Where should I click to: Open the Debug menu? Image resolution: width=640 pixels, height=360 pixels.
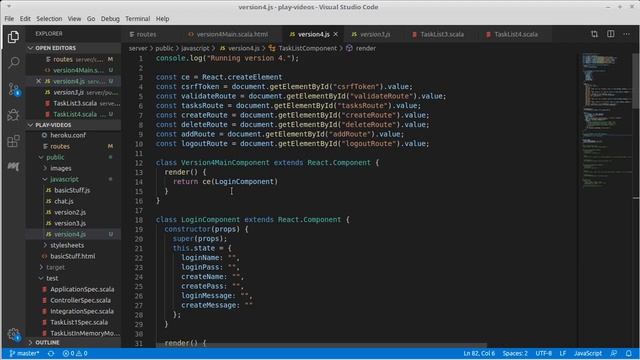110,19
